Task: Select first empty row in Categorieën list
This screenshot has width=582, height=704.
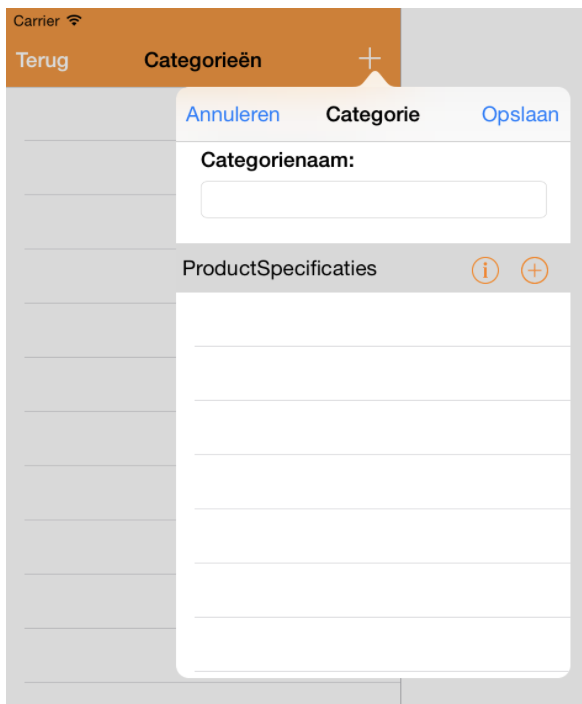Action: [91, 114]
